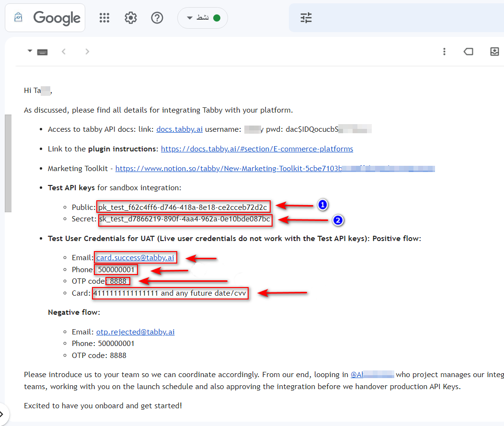This screenshot has height=426, width=504.
Task: Click the label tag icon
Action: 469,51
